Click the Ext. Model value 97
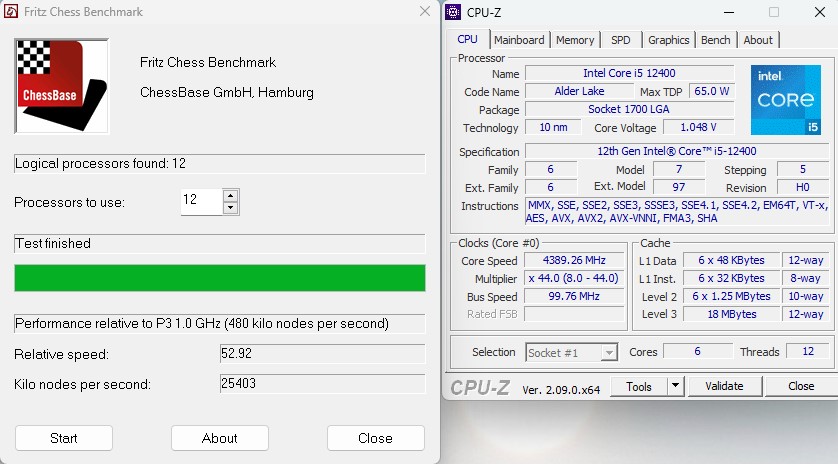 point(679,187)
